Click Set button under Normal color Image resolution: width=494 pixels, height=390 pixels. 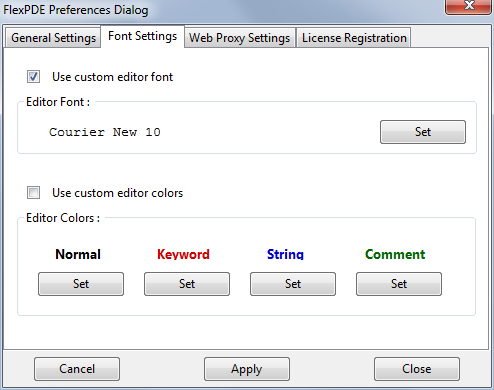point(81,284)
